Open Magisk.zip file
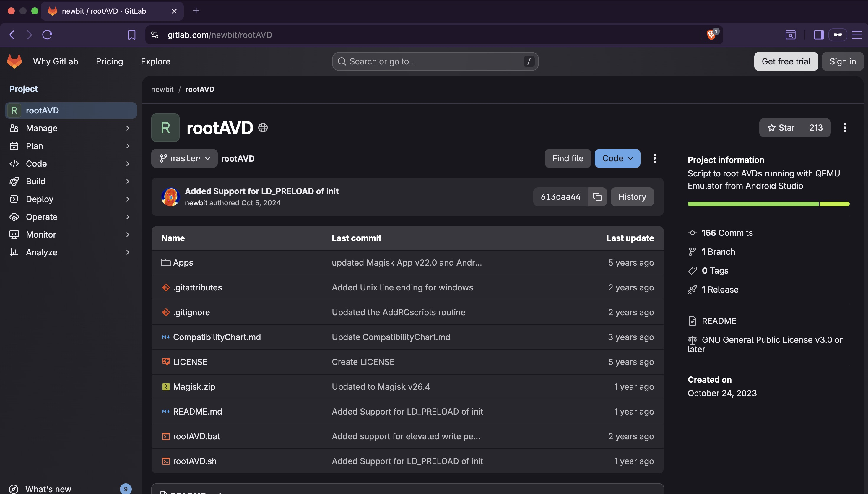The height and width of the screenshot is (494, 868). pos(194,386)
